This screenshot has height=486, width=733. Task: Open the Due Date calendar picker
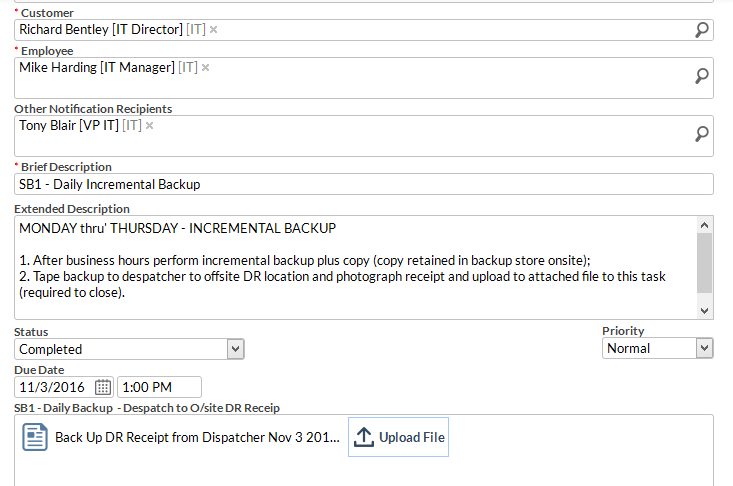pyautogui.click(x=103, y=387)
